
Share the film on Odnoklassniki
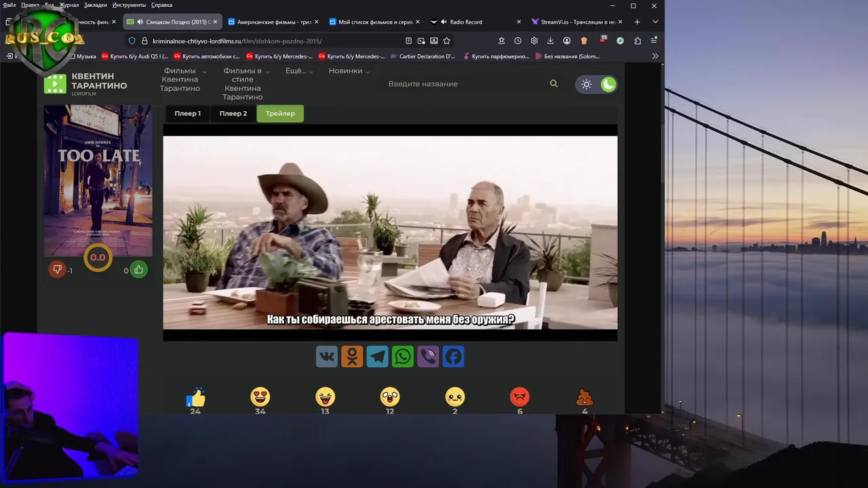coord(352,357)
